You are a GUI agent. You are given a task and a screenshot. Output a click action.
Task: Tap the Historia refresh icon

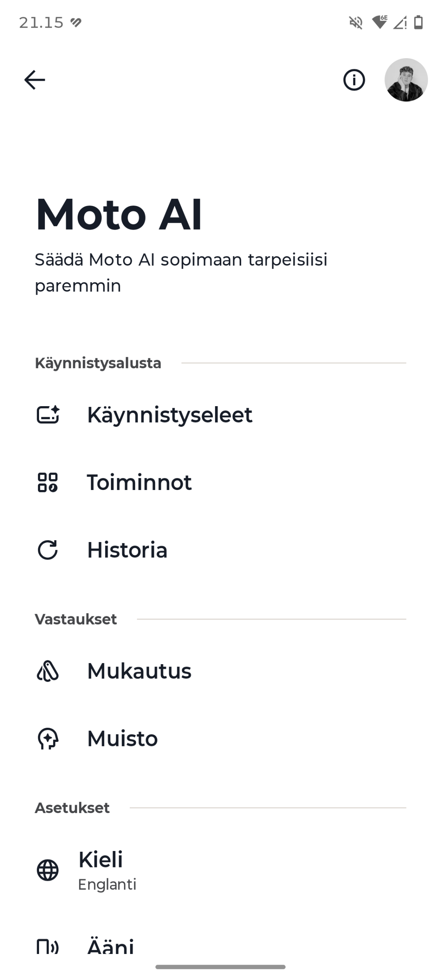tap(48, 550)
